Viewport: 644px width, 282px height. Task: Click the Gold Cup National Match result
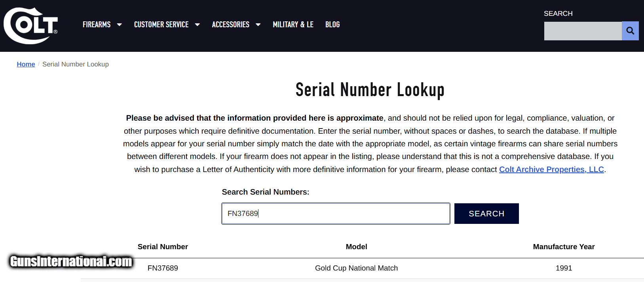click(356, 268)
